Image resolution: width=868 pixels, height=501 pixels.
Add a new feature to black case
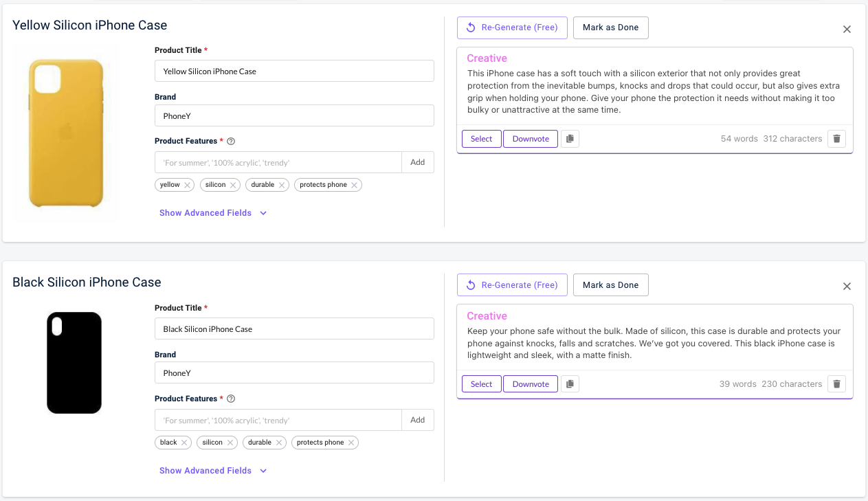click(x=418, y=420)
